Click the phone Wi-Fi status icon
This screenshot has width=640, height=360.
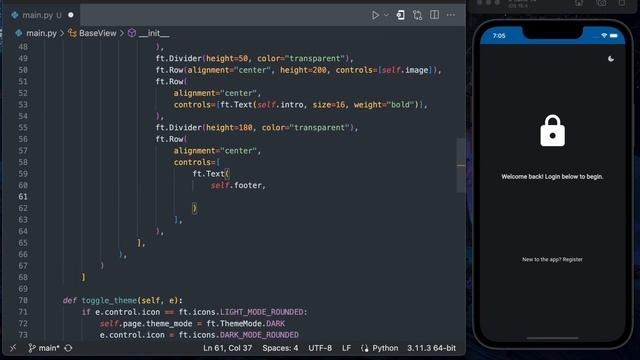coord(604,36)
